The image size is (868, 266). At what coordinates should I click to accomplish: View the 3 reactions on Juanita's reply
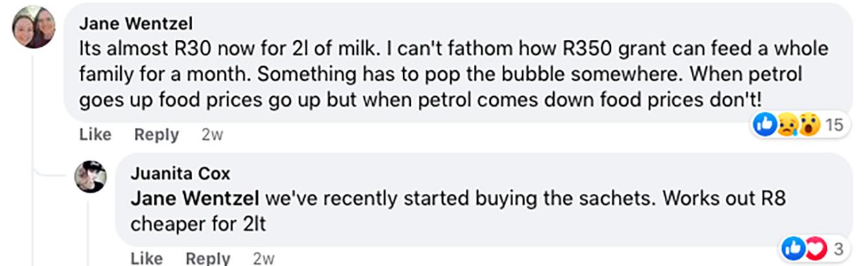pyautogui.click(x=838, y=248)
